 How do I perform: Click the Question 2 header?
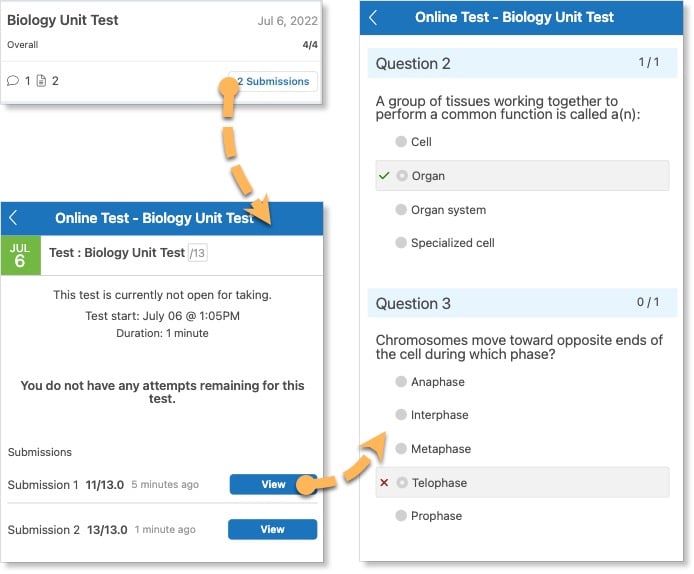(413, 63)
